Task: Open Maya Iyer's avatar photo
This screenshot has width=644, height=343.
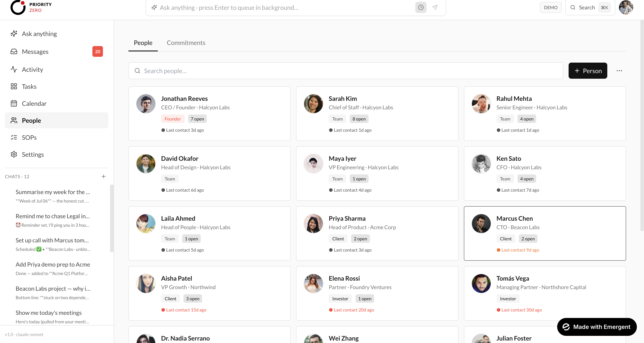Action: pyautogui.click(x=313, y=163)
